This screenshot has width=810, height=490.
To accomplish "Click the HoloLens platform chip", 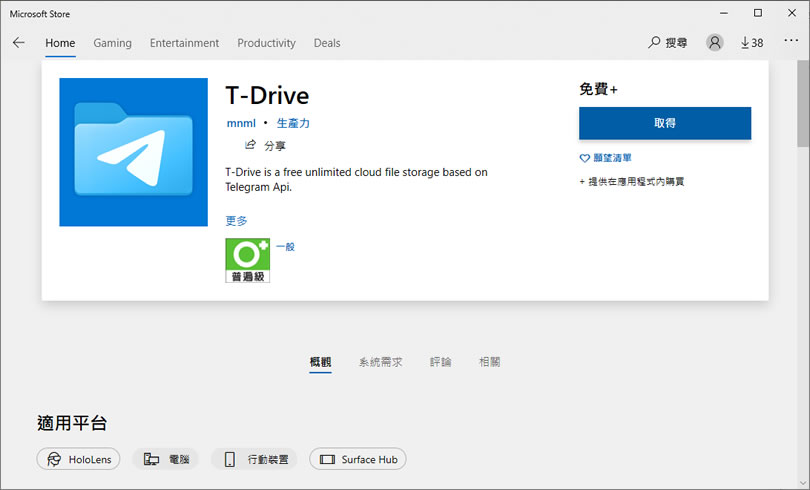I will (x=79, y=459).
